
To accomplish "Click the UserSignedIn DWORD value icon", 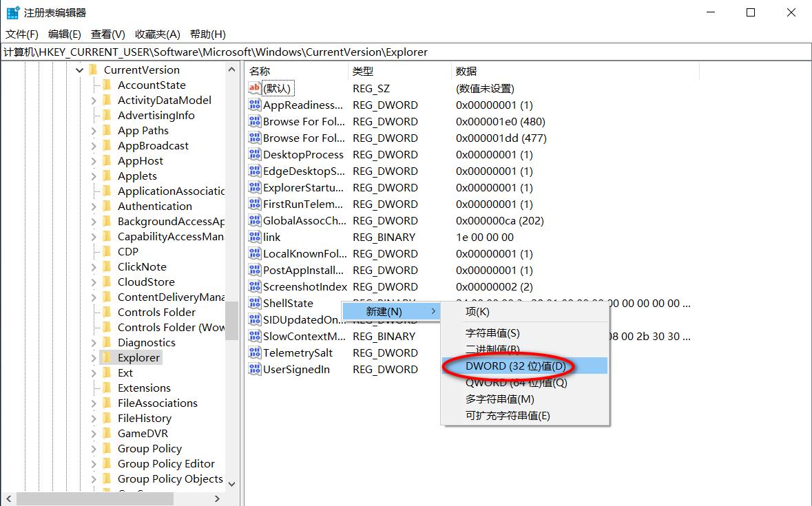I will pos(253,369).
